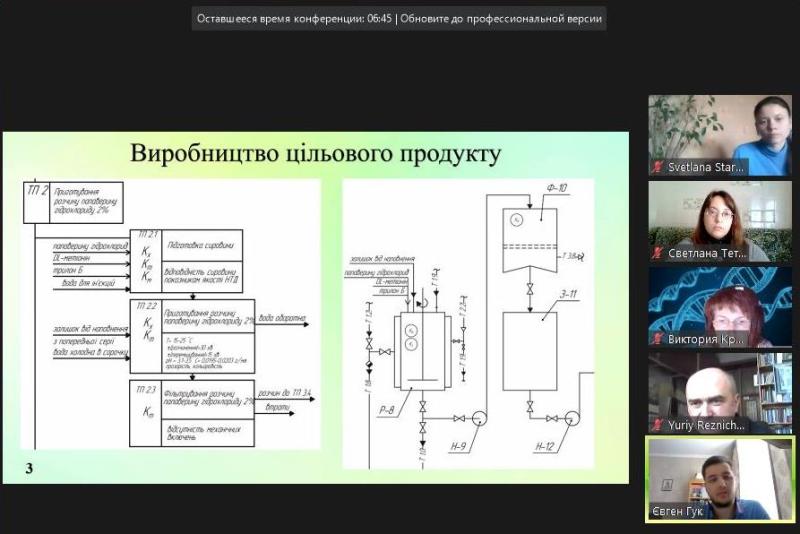The height and width of the screenshot is (534, 800).
Task: Click 'ТП 2.2' stage label in diagram
Action: click(147, 306)
